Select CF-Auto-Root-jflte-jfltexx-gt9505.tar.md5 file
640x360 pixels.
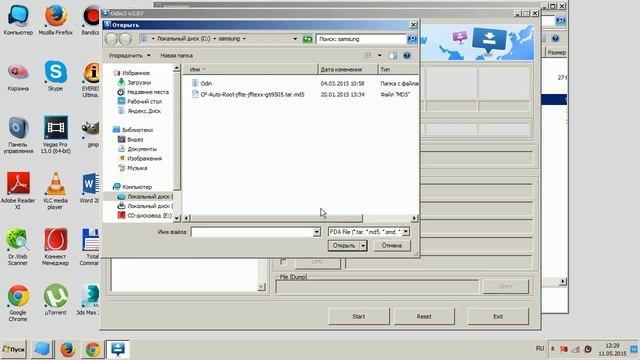pos(248,94)
